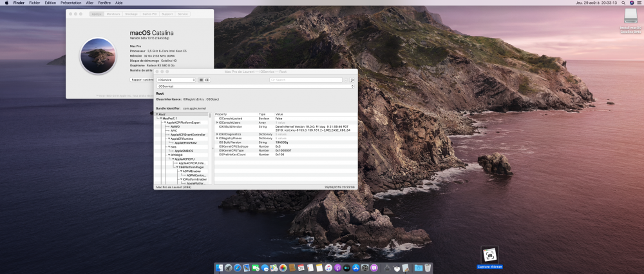Sort by the Property column header
Screen dimensions: 644x274
[x=236, y=114]
